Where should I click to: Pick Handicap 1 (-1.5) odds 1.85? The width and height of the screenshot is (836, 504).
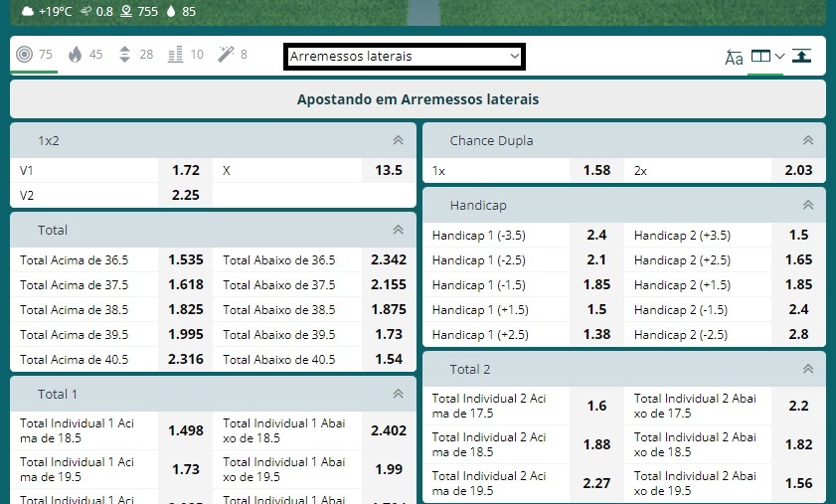[x=596, y=284]
